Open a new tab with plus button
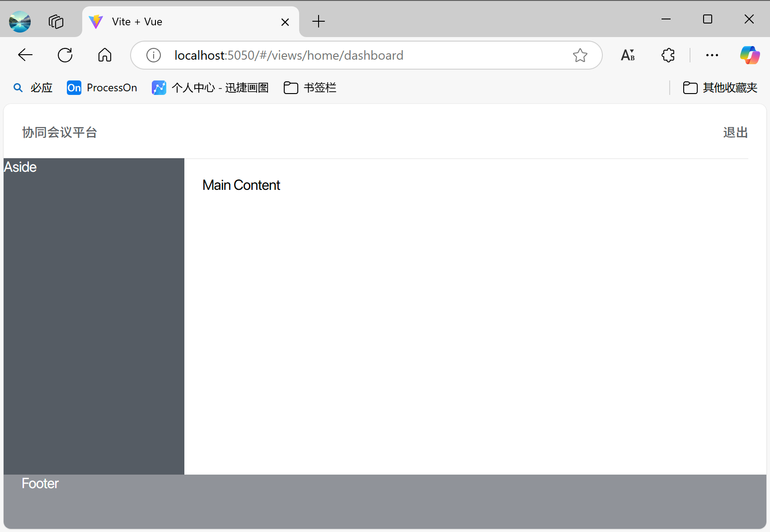The width and height of the screenshot is (770, 532). (319, 21)
